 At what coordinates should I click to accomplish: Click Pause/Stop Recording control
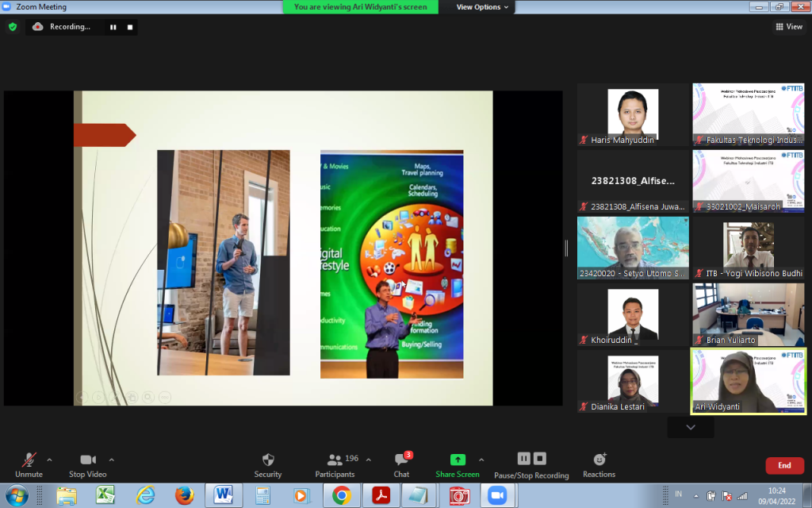[x=531, y=464]
